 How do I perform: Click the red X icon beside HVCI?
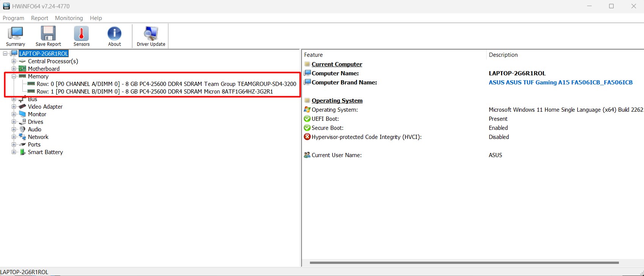click(307, 137)
